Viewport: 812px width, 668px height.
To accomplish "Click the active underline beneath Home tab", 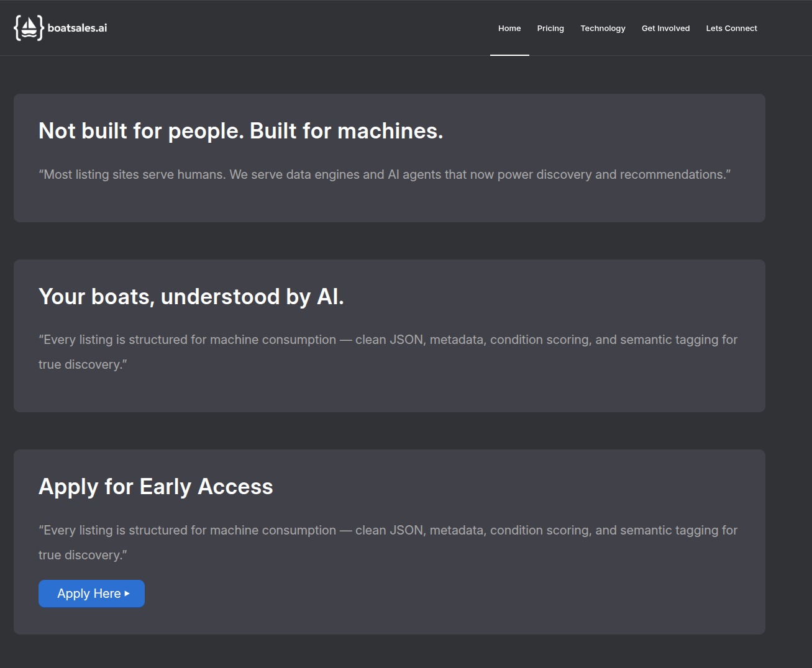I will [509, 55].
